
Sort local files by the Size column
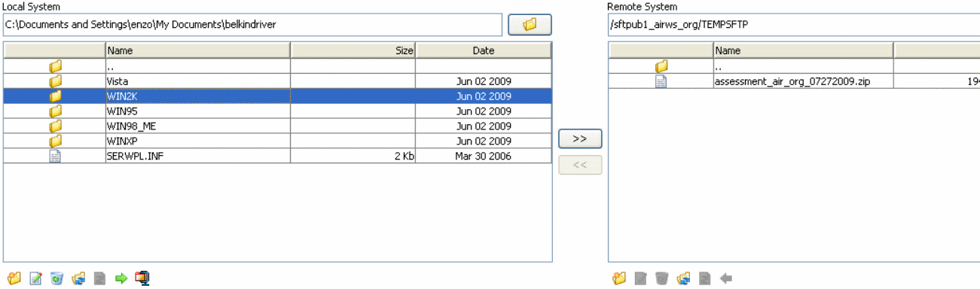[x=353, y=50]
